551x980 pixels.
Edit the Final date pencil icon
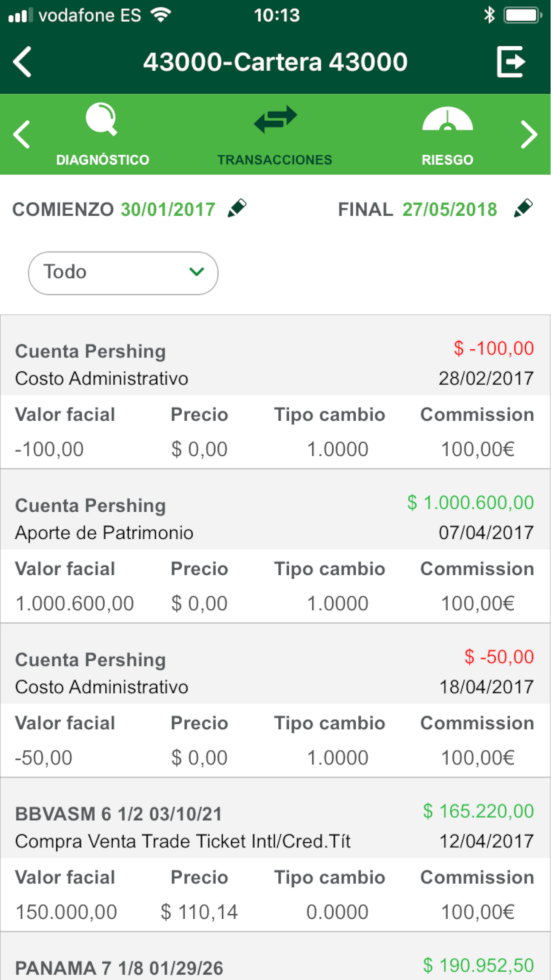click(523, 209)
